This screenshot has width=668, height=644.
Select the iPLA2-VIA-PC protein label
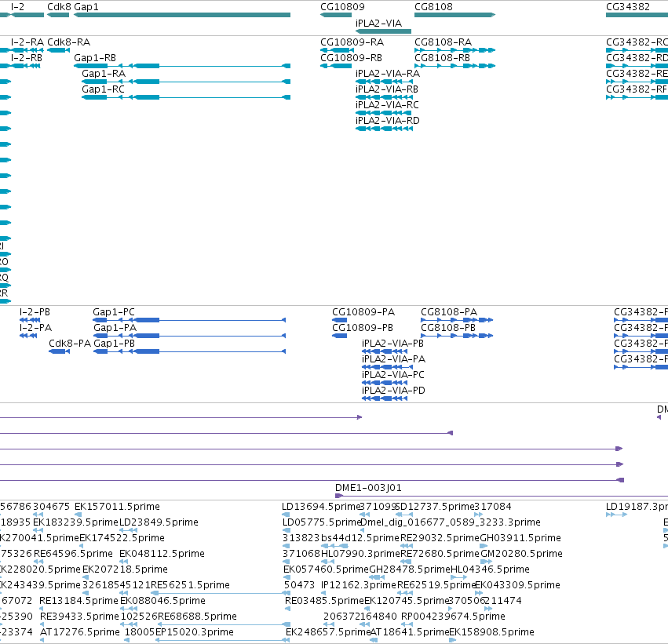tap(393, 375)
